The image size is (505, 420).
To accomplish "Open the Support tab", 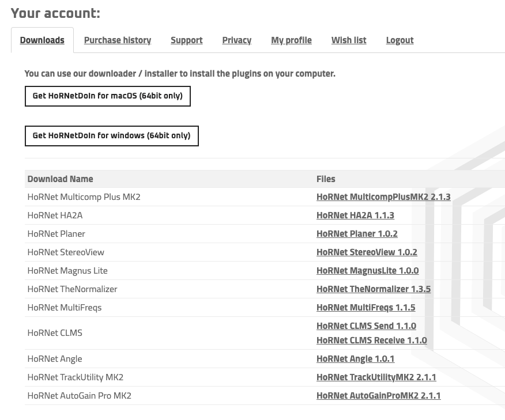I will (x=186, y=40).
